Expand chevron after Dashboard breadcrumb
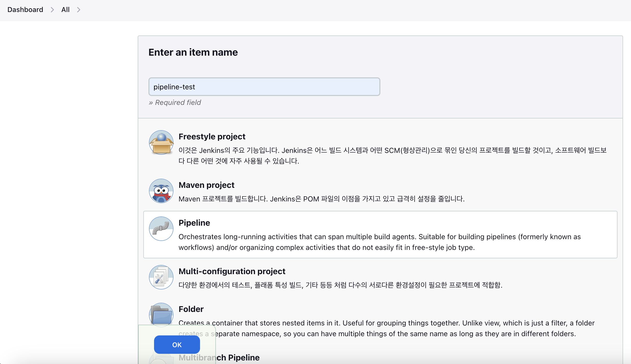631x364 pixels. [x=52, y=10]
